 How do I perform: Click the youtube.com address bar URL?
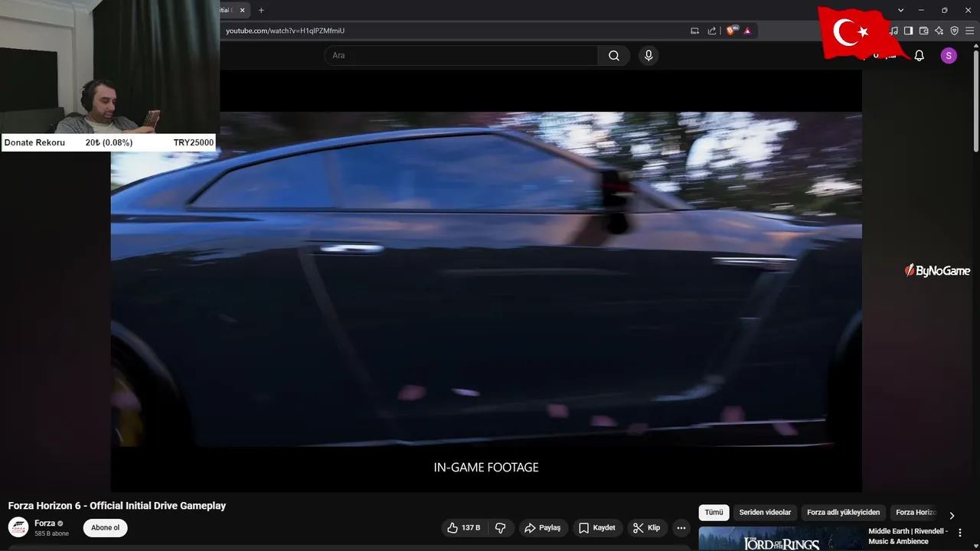click(x=285, y=31)
